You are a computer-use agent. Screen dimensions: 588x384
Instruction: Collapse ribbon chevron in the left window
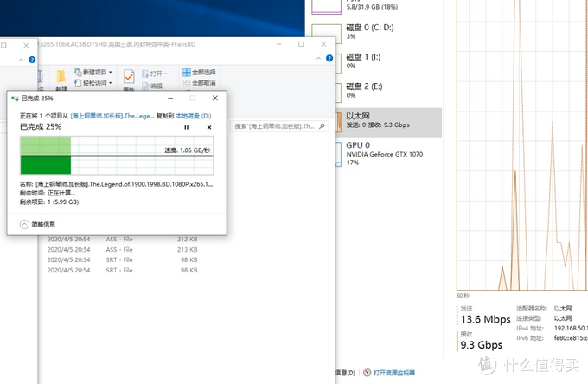[x=21, y=60]
